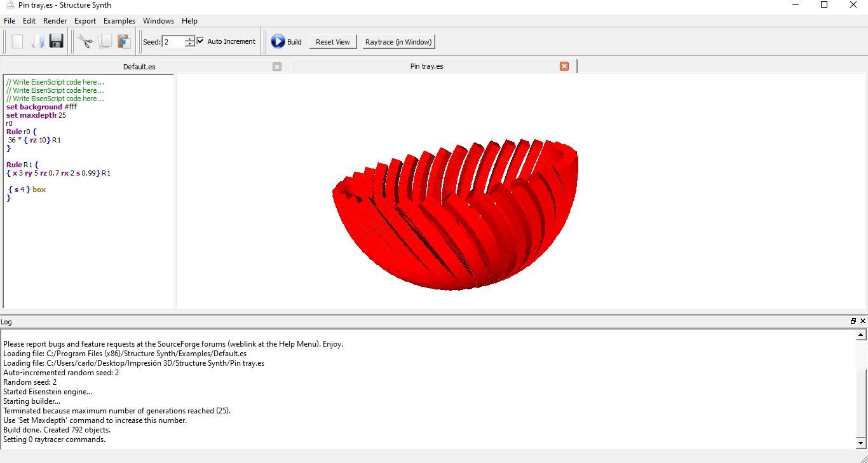The image size is (868, 463).
Task: Open the Examples menu
Action: pyautogui.click(x=119, y=21)
